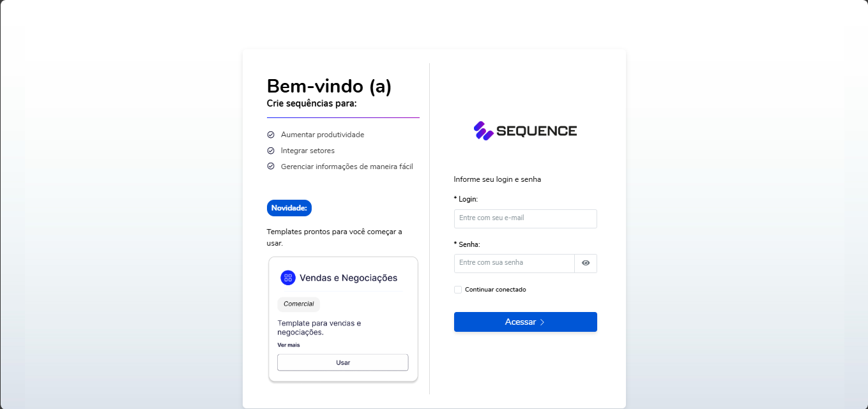Click the purple Sequence logo icon
This screenshot has width=868, height=409.
click(x=483, y=131)
